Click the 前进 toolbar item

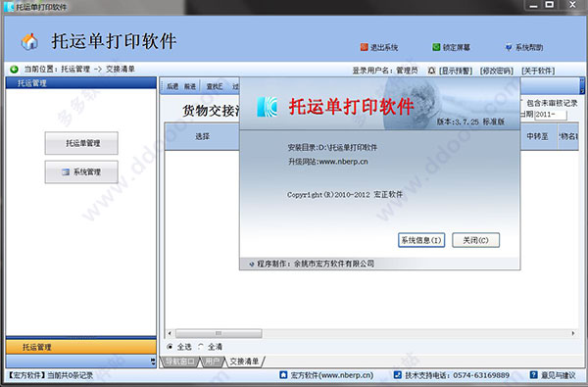(190, 86)
